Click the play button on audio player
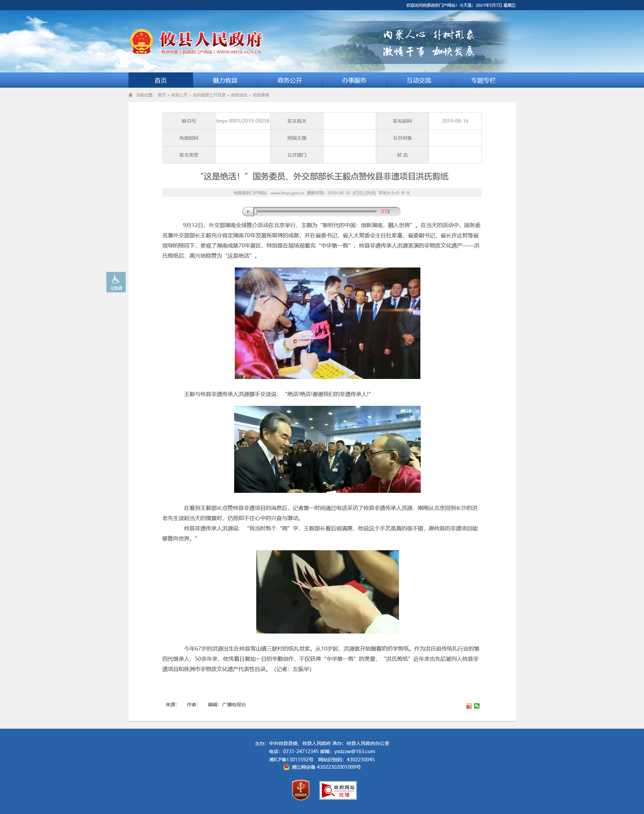 pos(248,211)
